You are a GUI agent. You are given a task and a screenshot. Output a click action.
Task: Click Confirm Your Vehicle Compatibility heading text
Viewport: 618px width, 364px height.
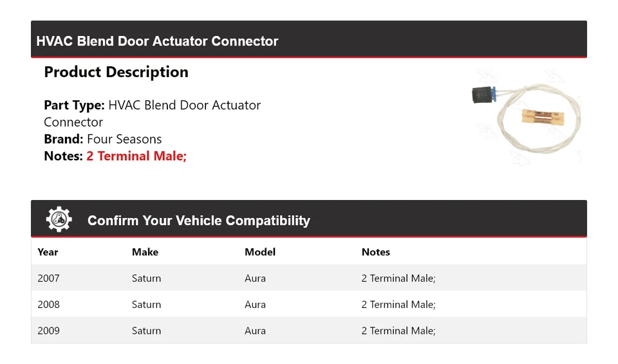click(x=199, y=221)
